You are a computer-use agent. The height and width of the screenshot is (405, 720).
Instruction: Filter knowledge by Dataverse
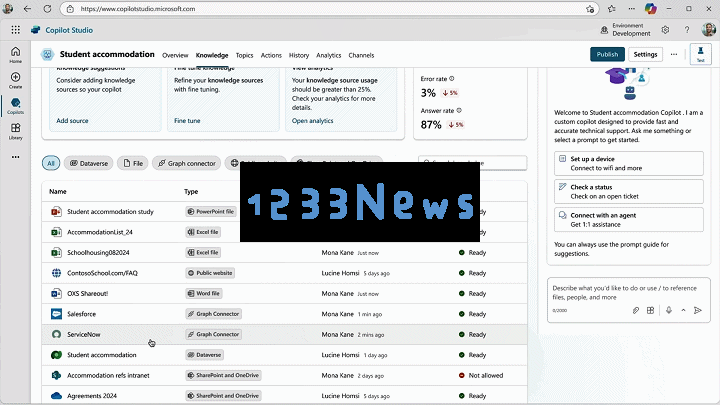coord(89,163)
